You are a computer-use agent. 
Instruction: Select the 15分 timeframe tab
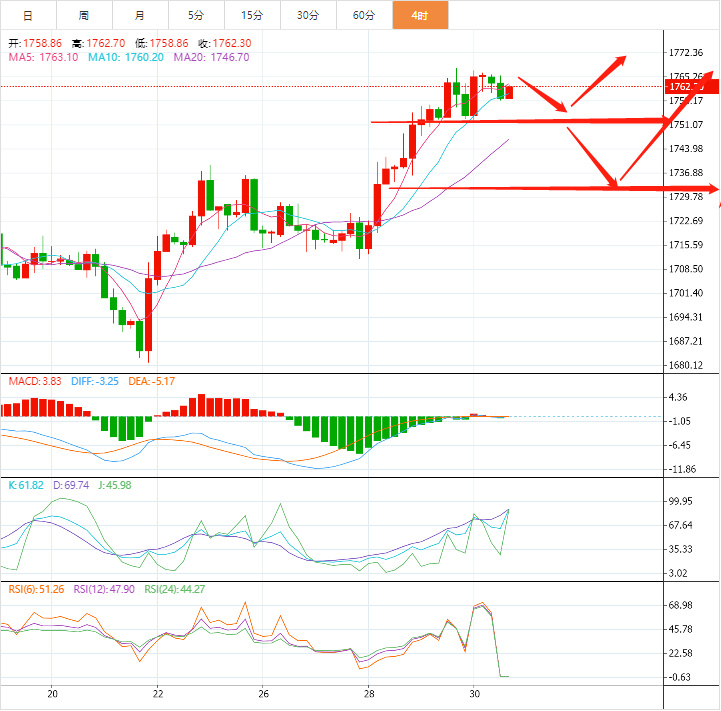tap(252, 16)
